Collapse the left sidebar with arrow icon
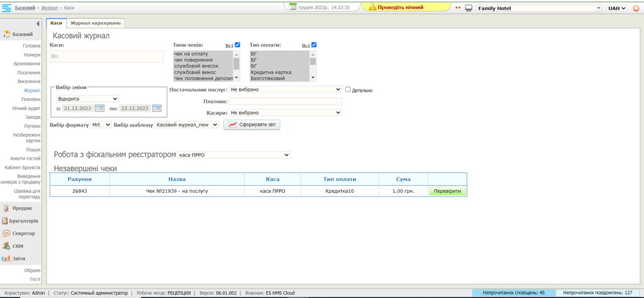The width and height of the screenshot is (644, 298). pyautogui.click(x=37, y=23)
